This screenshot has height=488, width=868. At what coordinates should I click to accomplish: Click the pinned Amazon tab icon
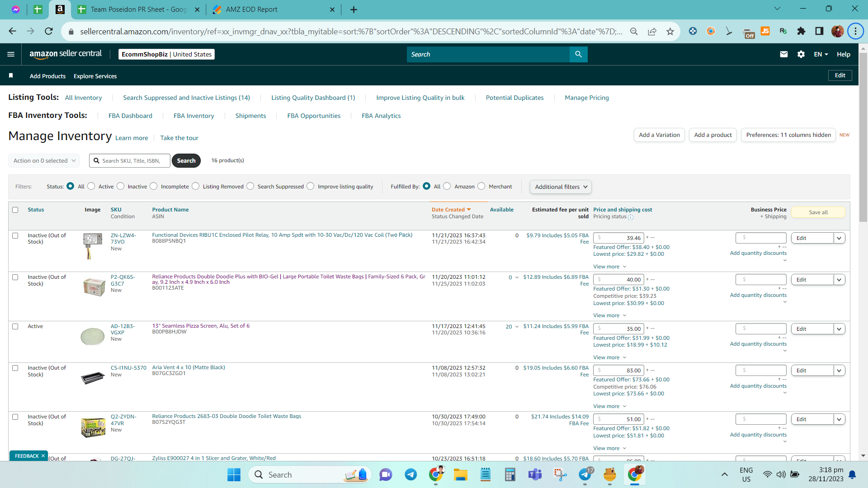[60, 9]
